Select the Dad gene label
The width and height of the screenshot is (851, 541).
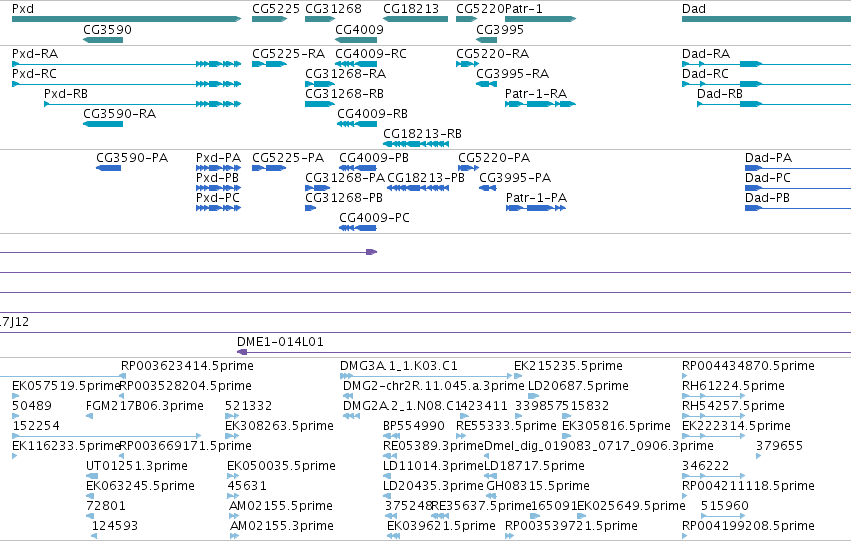(x=694, y=9)
